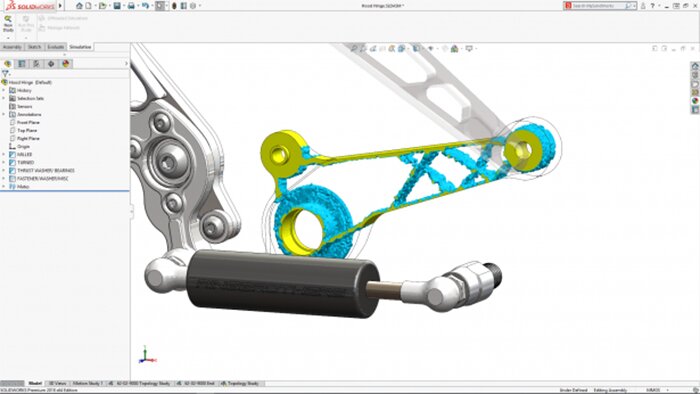This screenshot has width=700, height=394.
Task: Expand the panel flyout chevron arrow
Action: point(126,64)
